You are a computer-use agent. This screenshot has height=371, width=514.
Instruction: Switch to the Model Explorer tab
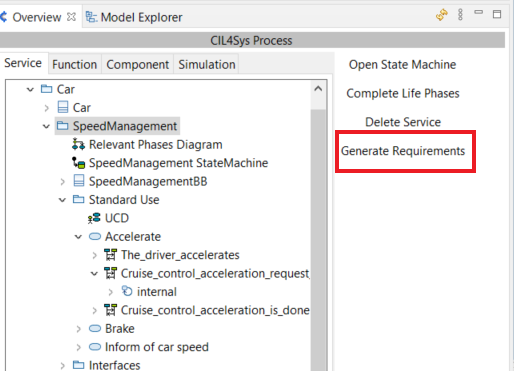point(141,17)
